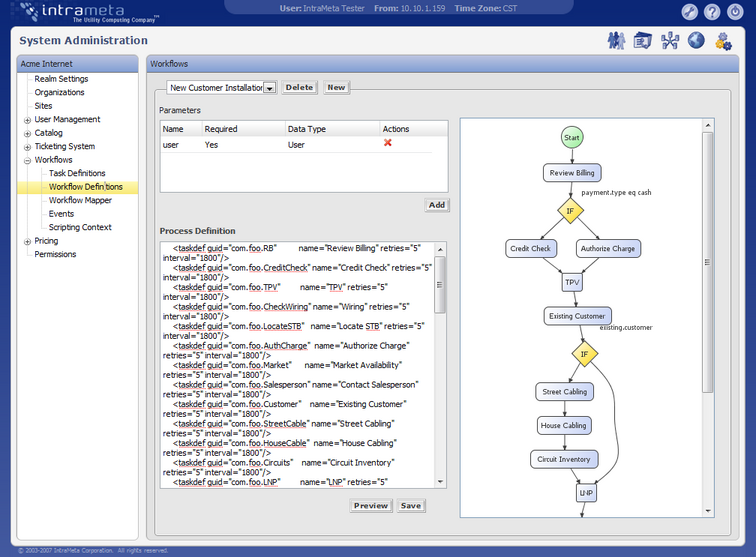The width and height of the screenshot is (756, 557).
Task: Open the globe icon
Action: pos(696,41)
